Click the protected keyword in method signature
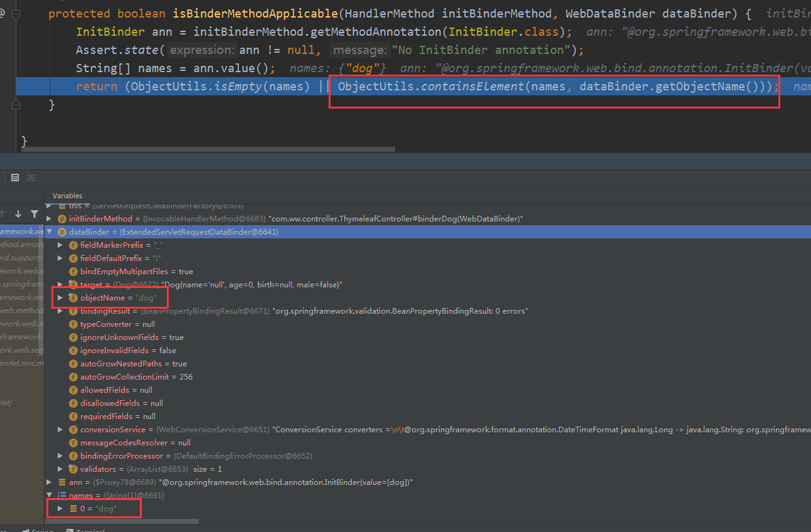 [80, 13]
